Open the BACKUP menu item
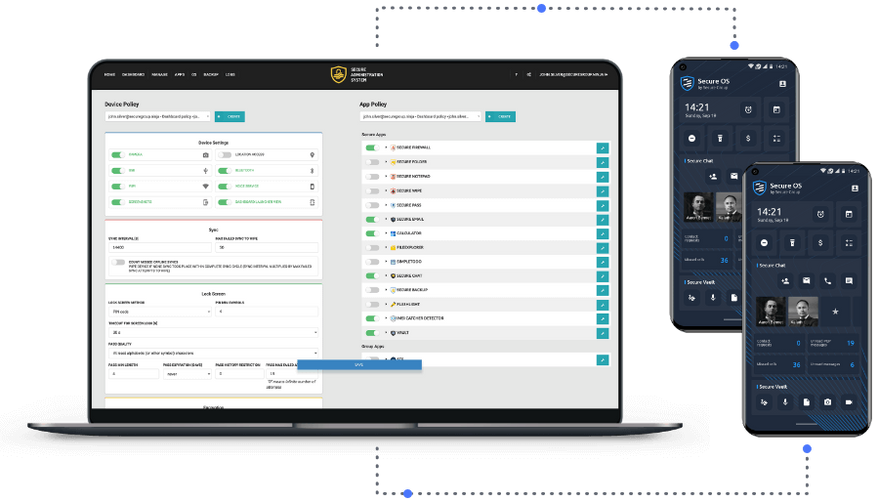The width and height of the screenshot is (878, 502). (x=211, y=74)
